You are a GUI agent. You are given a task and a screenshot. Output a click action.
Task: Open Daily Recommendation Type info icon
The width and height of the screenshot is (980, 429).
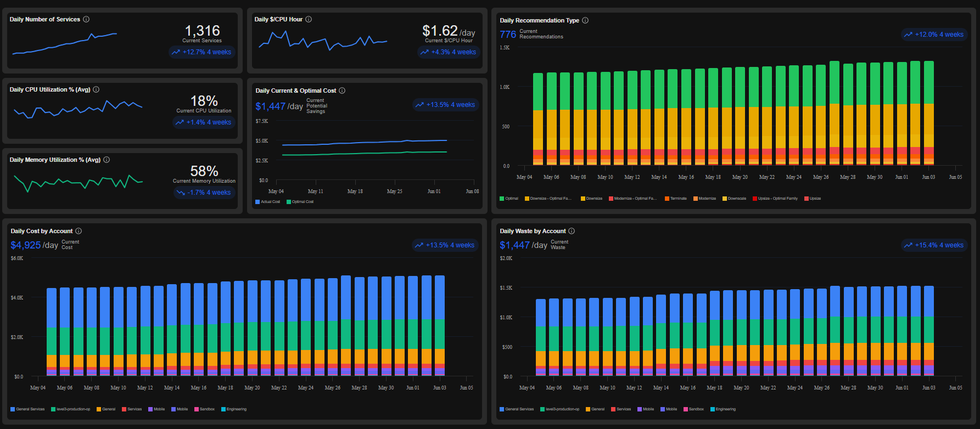pyautogui.click(x=585, y=20)
